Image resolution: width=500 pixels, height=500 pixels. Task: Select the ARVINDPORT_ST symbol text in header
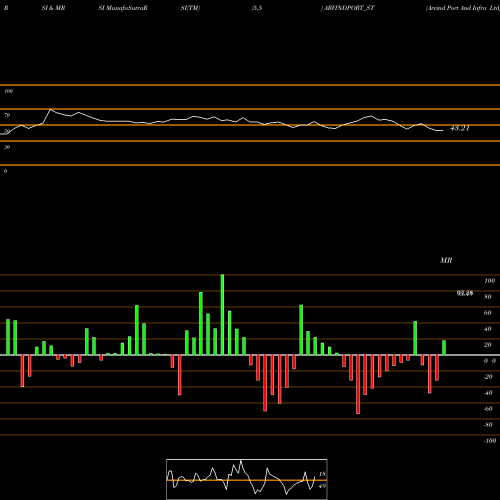[x=348, y=8]
